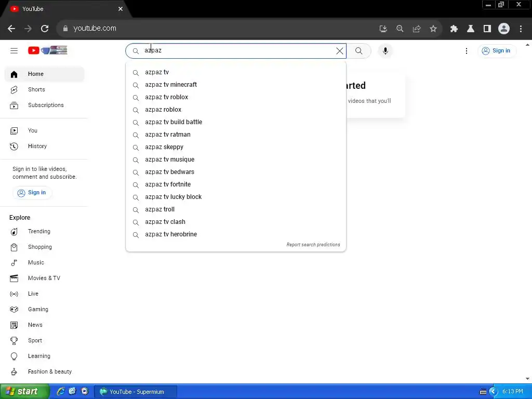Click the zoom magnifier icon in address bar
Viewport: 532px width, 399px height.
coord(400,29)
